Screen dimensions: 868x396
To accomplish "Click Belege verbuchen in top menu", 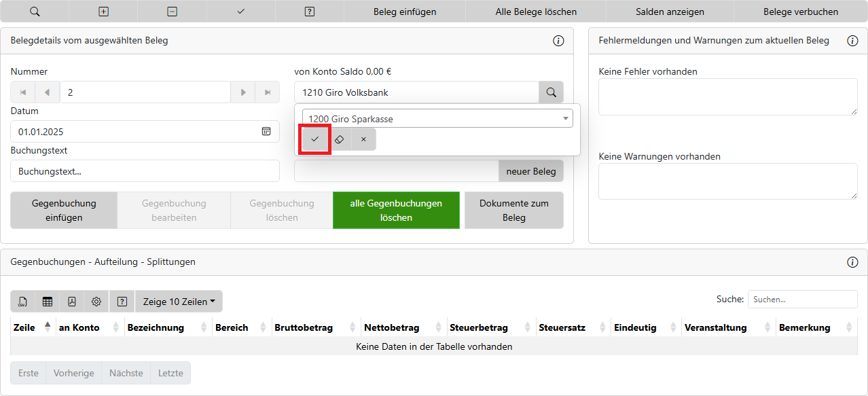I will pyautogui.click(x=800, y=12).
